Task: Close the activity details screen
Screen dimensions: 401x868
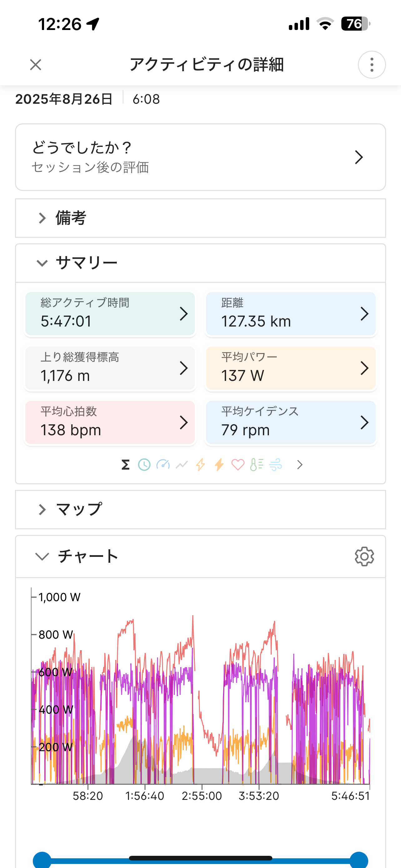Action: coord(36,65)
